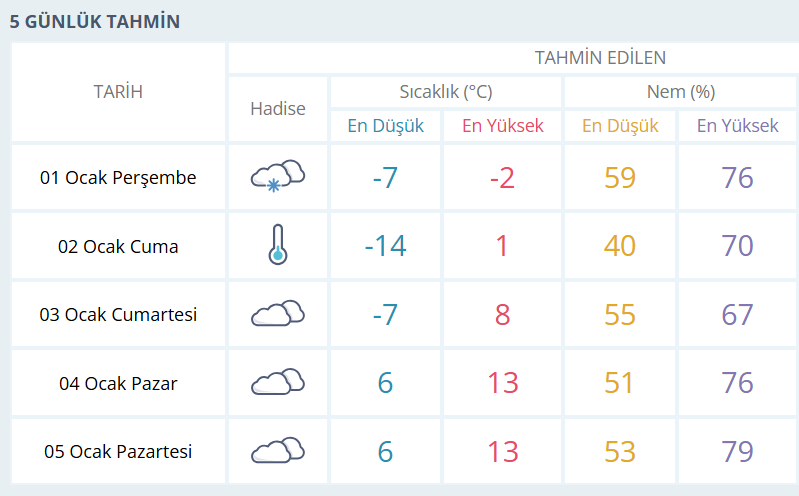
Task: Click the 05 Ocak Pazartesi date label
Action: [118, 452]
